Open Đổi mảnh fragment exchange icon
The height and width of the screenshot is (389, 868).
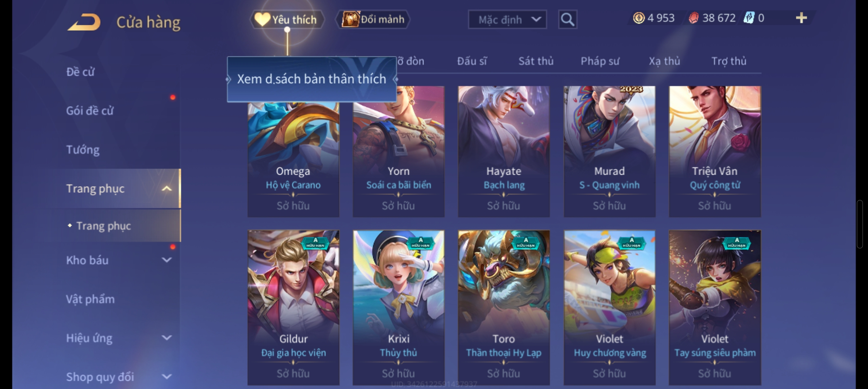[350, 19]
